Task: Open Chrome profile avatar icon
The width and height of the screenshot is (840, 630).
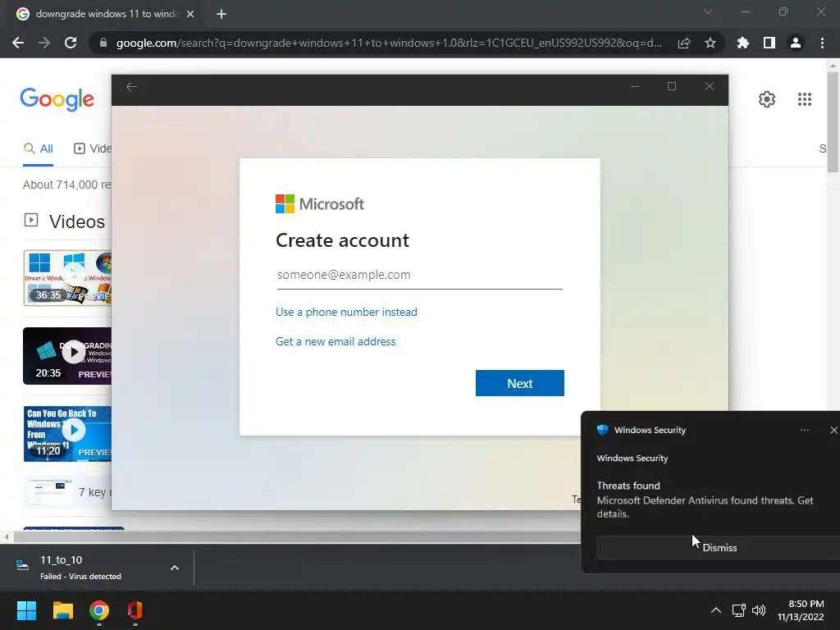Action: 796,43
